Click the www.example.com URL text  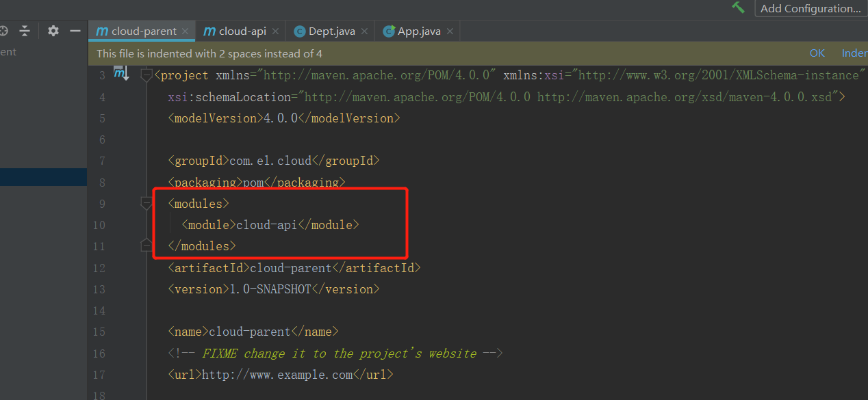click(277, 375)
